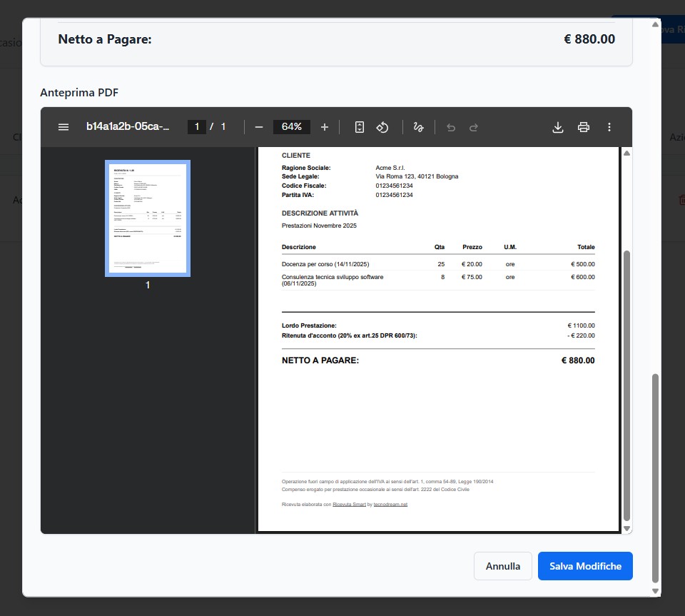685x616 pixels.
Task: Click Salva Modifiche button
Action: coord(585,566)
